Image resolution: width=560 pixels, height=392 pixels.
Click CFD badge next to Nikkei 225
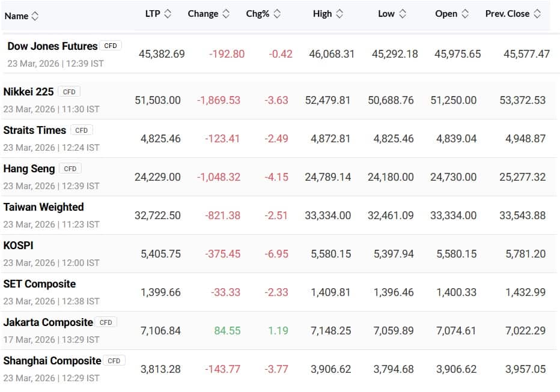pos(69,92)
